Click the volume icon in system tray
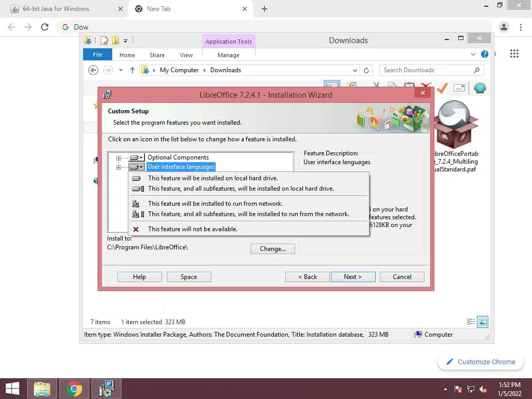 [x=483, y=389]
